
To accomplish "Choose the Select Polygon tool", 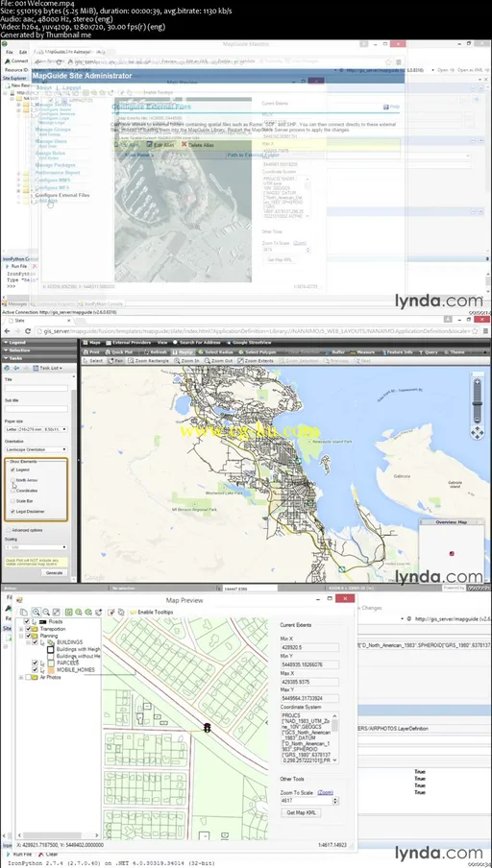I will tap(258, 352).
